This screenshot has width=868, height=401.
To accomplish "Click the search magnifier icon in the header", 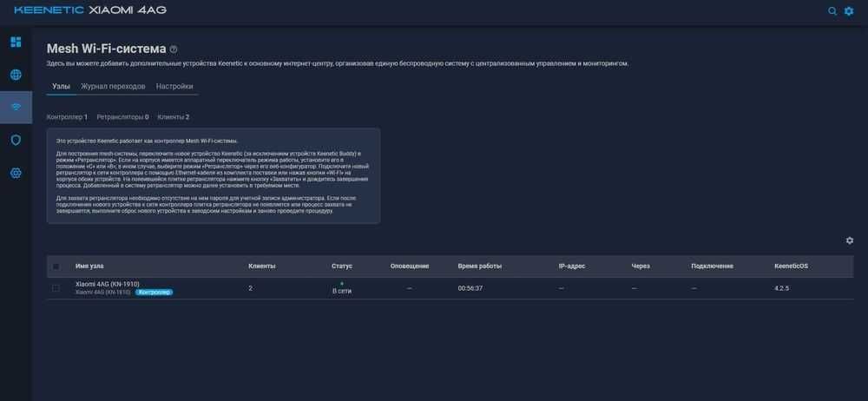I will (x=832, y=10).
